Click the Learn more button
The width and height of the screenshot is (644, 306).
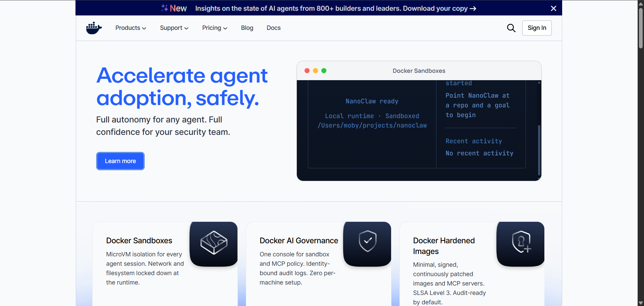(x=120, y=161)
